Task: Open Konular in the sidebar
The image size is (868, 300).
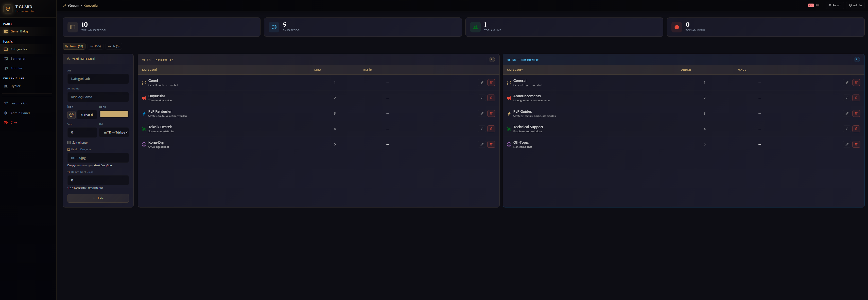Action: point(28,68)
